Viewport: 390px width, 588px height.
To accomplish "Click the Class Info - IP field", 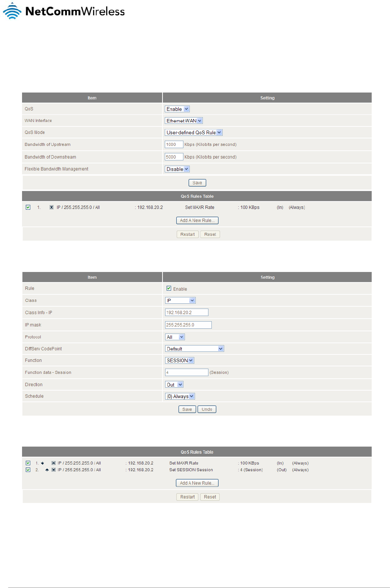I will (x=187, y=312).
